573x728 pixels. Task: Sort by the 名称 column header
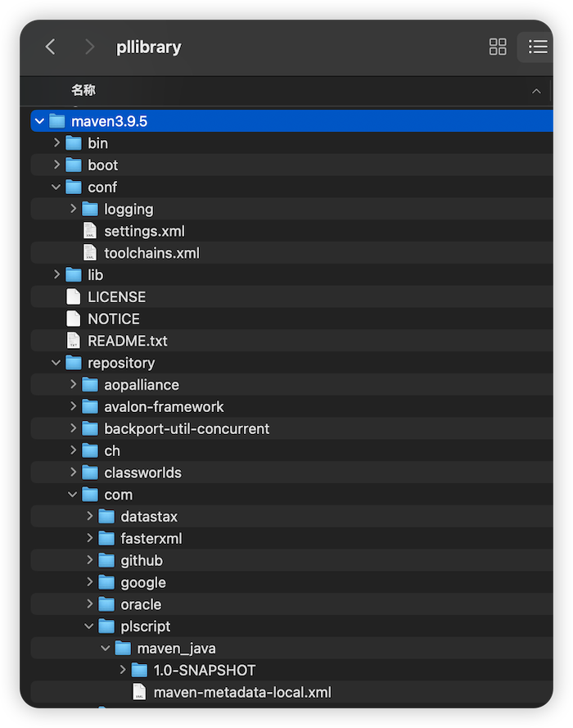click(83, 90)
